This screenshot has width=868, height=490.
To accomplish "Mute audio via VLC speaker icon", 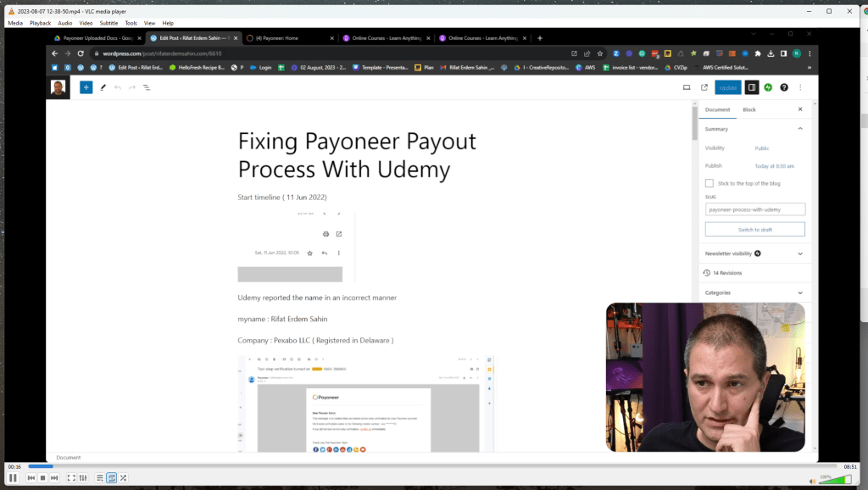I will (x=812, y=481).
